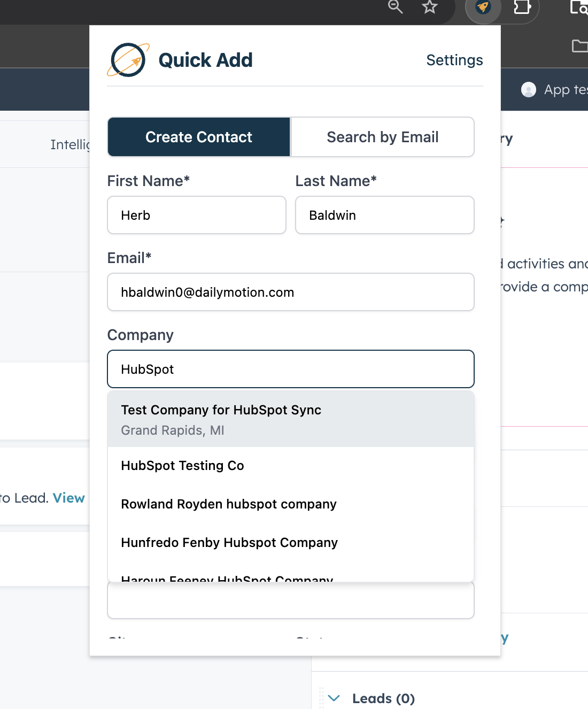
Task: Click the Quick Add rocket extension icon
Action: 483,7
